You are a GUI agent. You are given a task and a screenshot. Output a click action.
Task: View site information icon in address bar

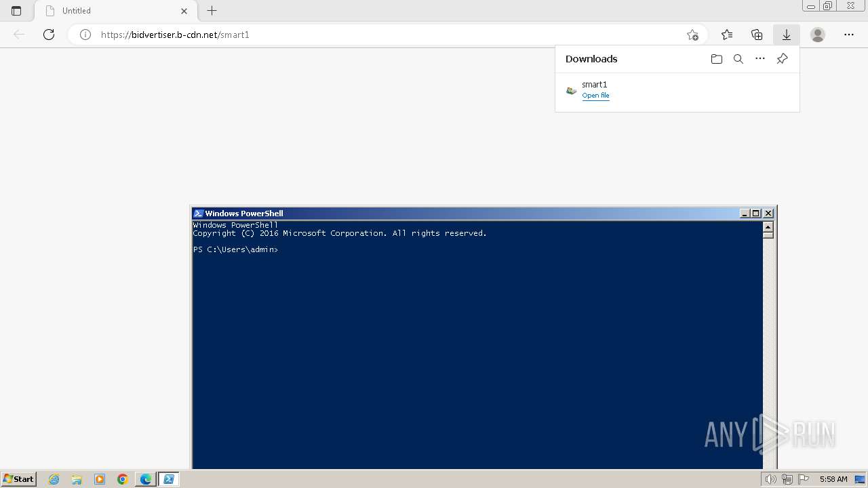pos(85,35)
